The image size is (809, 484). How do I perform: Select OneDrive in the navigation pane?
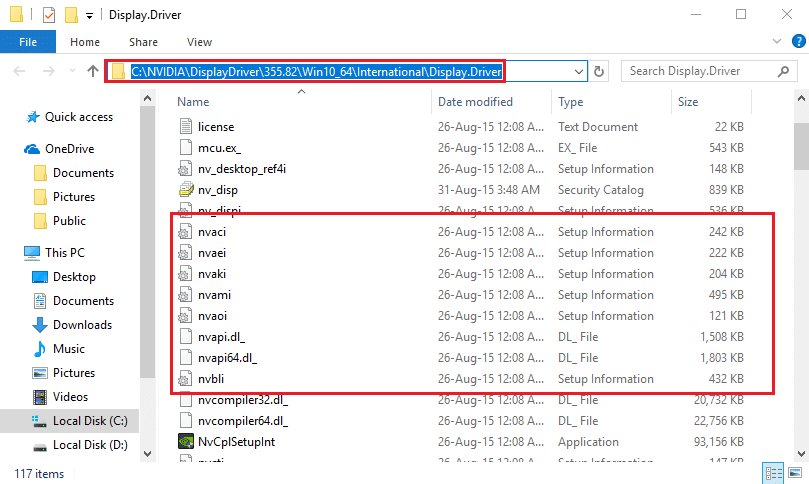coord(69,149)
